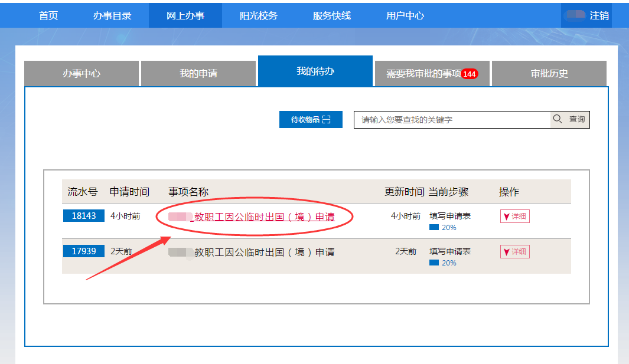Click the 待收物品 scan button
The image size is (629, 364).
click(x=311, y=120)
